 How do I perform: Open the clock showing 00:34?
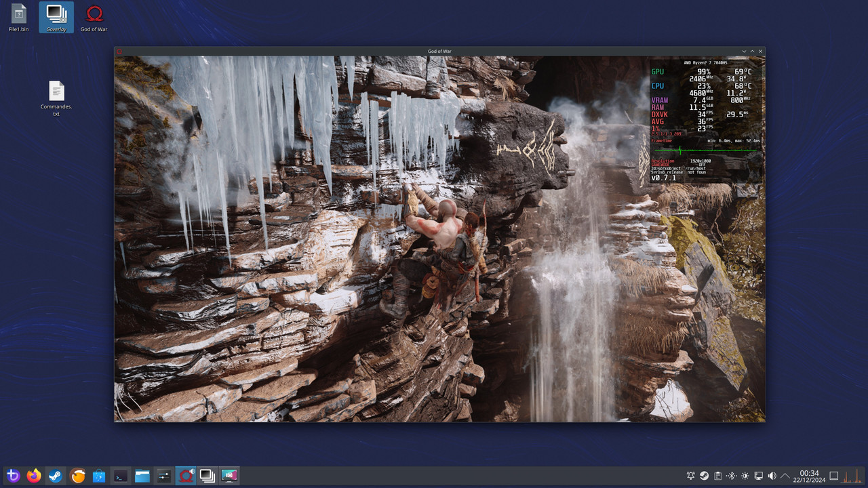point(809,476)
